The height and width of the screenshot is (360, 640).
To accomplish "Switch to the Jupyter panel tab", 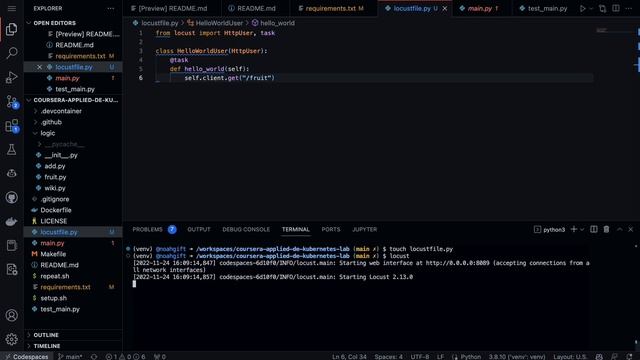I will pyautogui.click(x=364, y=229).
